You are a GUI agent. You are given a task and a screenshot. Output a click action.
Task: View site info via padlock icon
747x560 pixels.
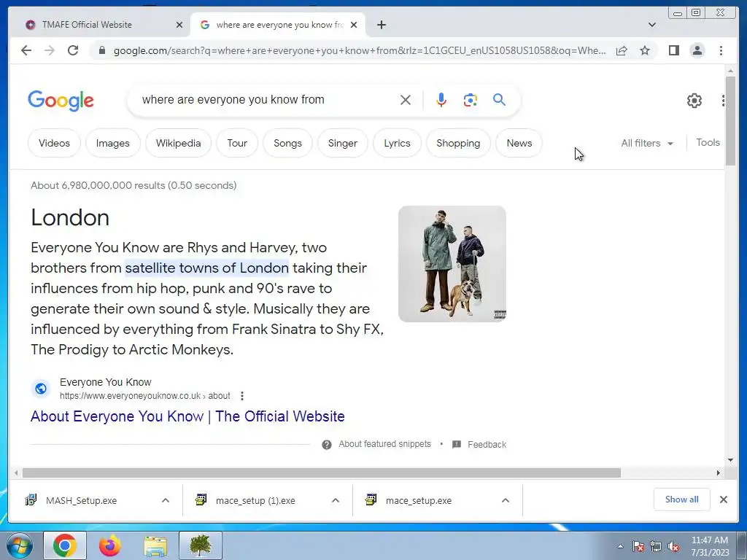point(101,50)
